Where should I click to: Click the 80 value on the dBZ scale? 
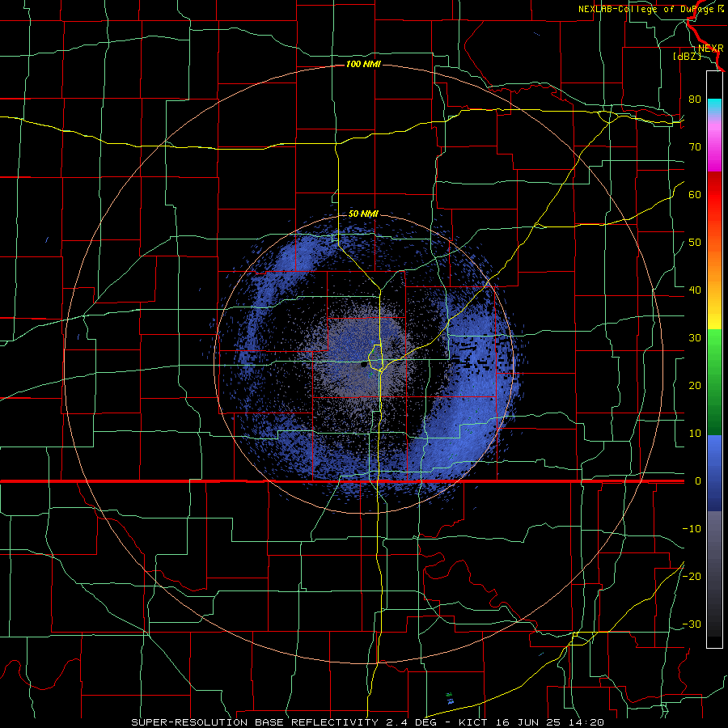tap(695, 99)
